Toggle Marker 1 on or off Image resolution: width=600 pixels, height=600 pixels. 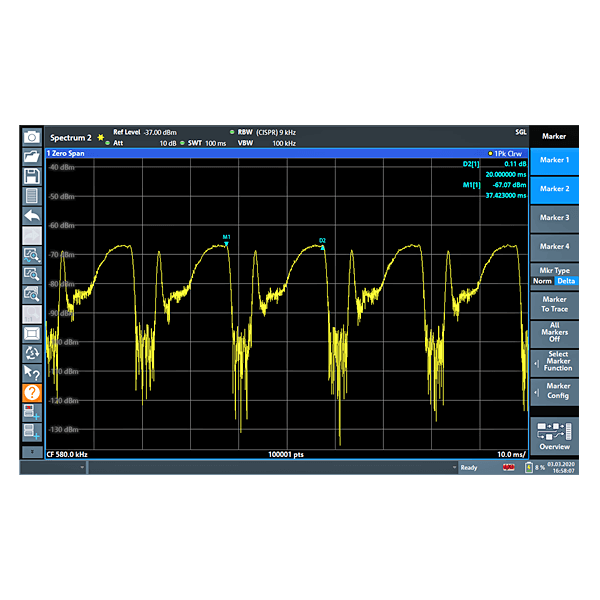554,160
